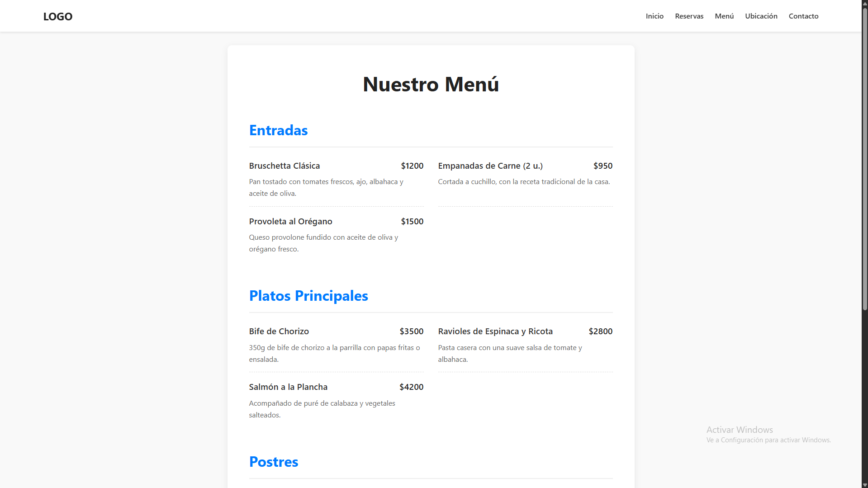
Task: Select Ravioles de Espinaca y Ricota
Action: tap(495, 332)
